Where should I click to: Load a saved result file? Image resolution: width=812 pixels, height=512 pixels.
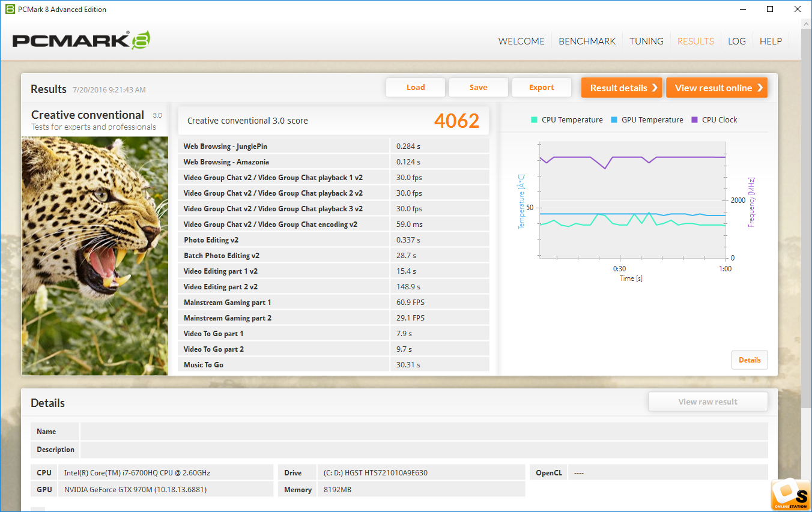[x=415, y=88]
